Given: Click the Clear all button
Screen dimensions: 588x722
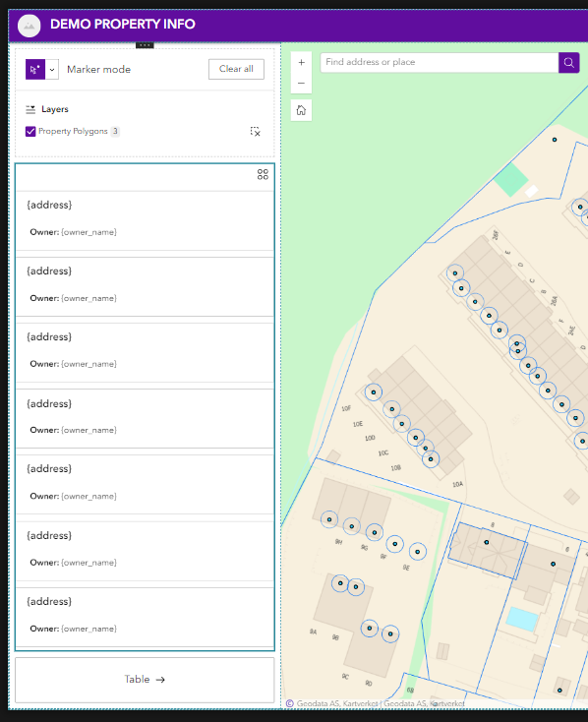Looking at the screenshot, I should (236, 69).
